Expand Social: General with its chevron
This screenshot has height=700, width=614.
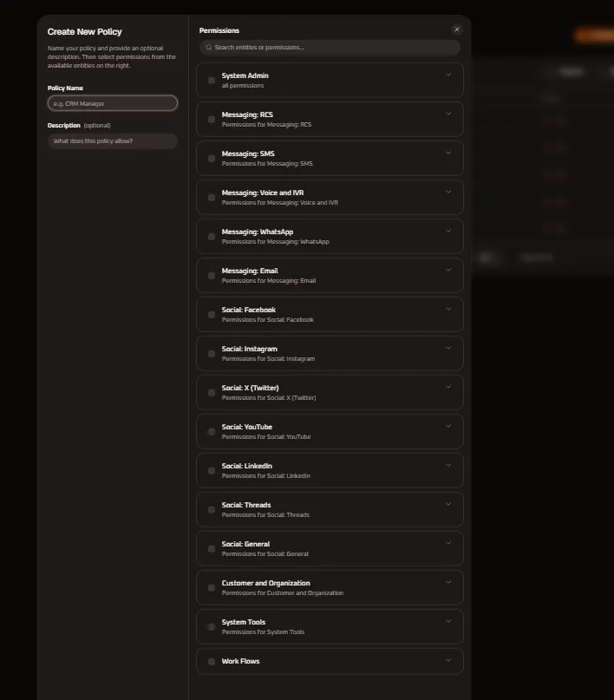point(448,543)
